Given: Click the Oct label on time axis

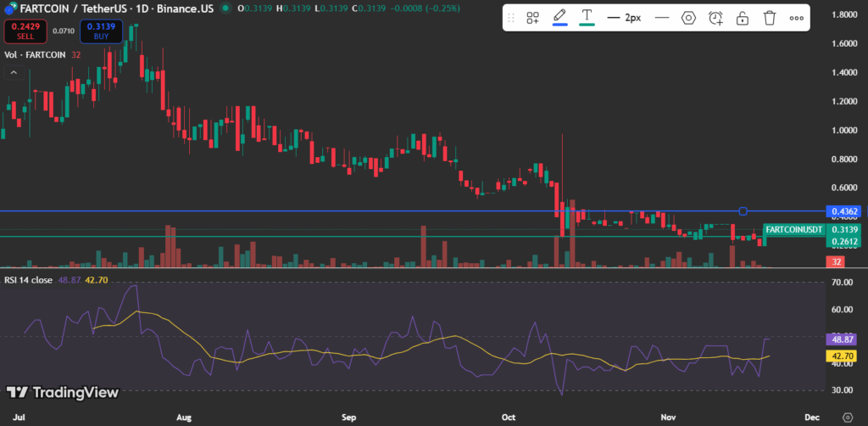Looking at the screenshot, I should click(509, 417).
